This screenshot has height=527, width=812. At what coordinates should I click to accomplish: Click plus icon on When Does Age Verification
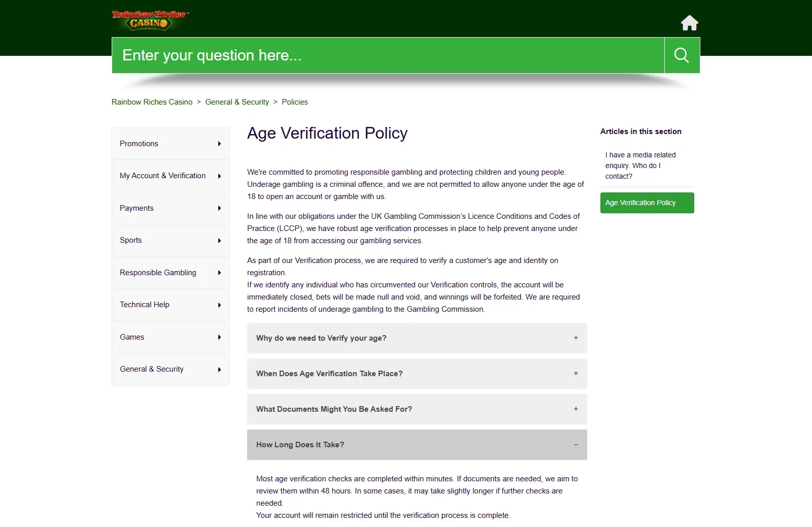tap(576, 373)
